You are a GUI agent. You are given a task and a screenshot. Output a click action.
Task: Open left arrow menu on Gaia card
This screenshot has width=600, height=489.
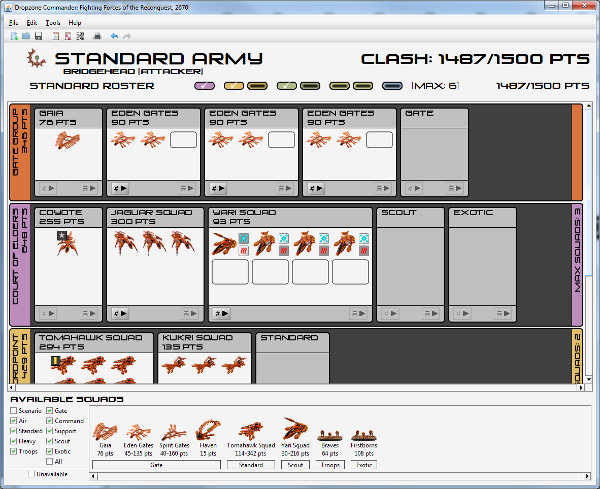[x=48, y=188]
